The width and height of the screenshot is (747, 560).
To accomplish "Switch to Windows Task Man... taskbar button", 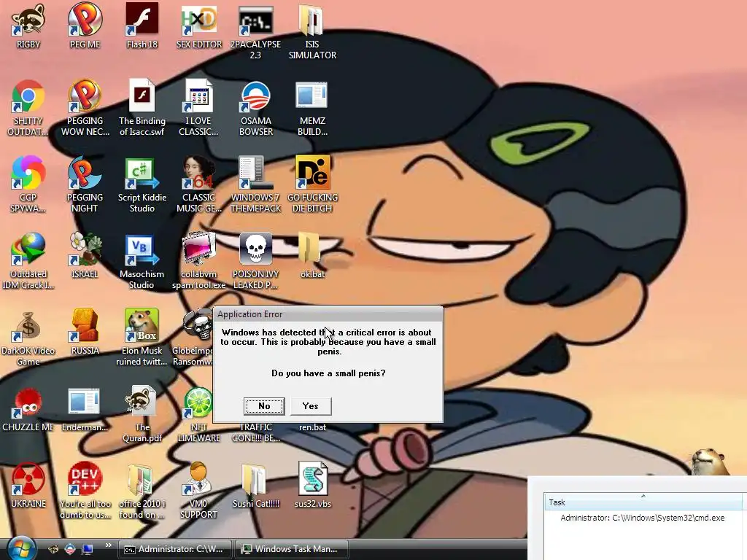I will (x=292, y=549).
